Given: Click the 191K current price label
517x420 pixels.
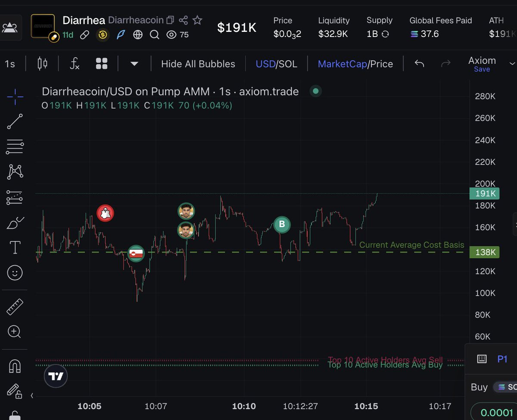Looking at the screenshot, I should coord(485,194).
